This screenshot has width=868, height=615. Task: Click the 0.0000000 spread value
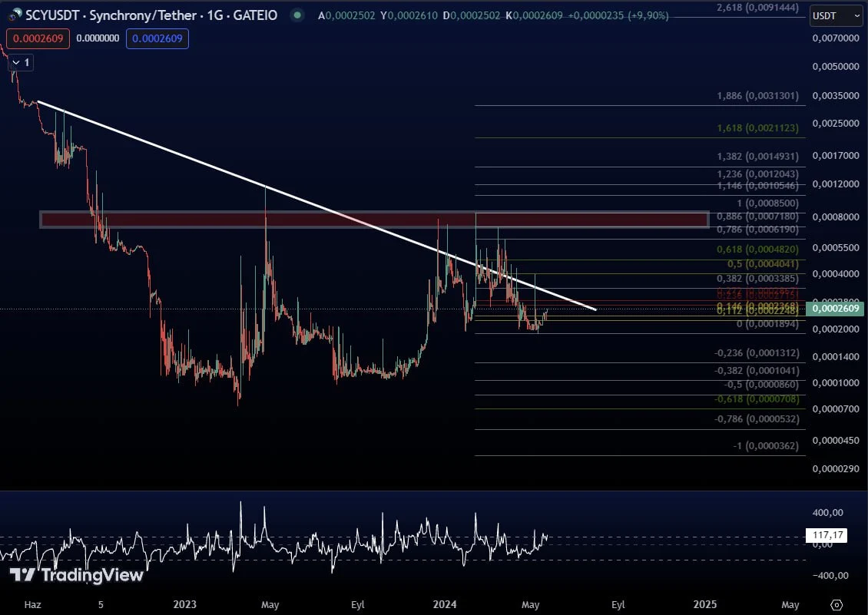[98, 38]
